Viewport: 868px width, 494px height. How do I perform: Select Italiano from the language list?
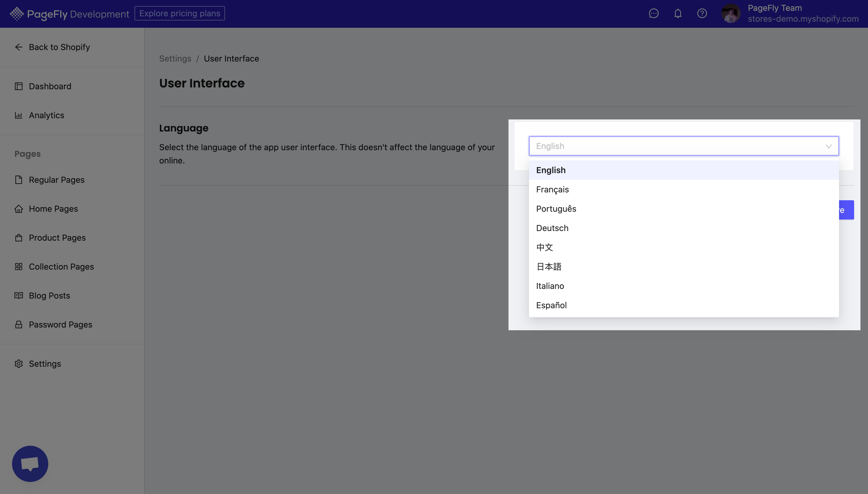(684, 287)
